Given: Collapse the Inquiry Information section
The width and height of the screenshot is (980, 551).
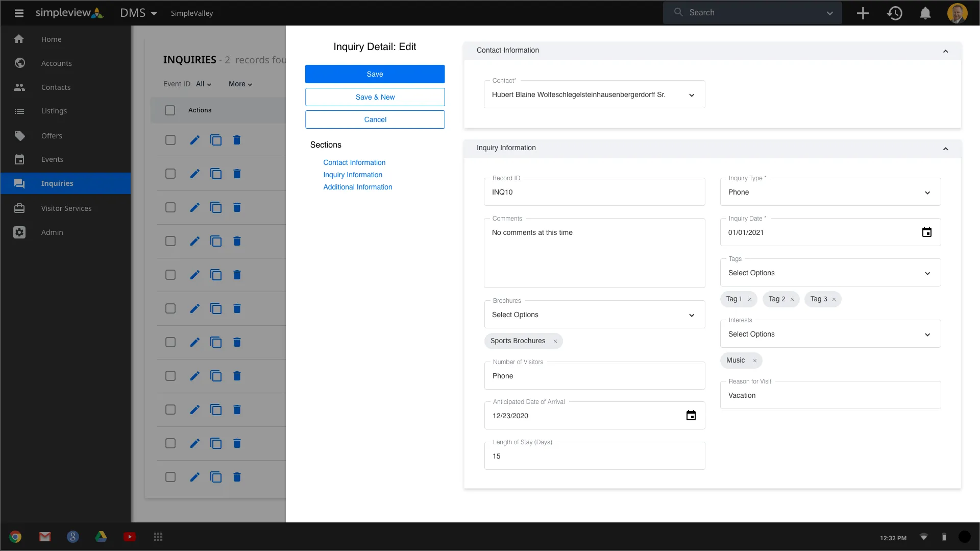Looking at the screenshot, I should pyautogui.click(x=945, y=149).
